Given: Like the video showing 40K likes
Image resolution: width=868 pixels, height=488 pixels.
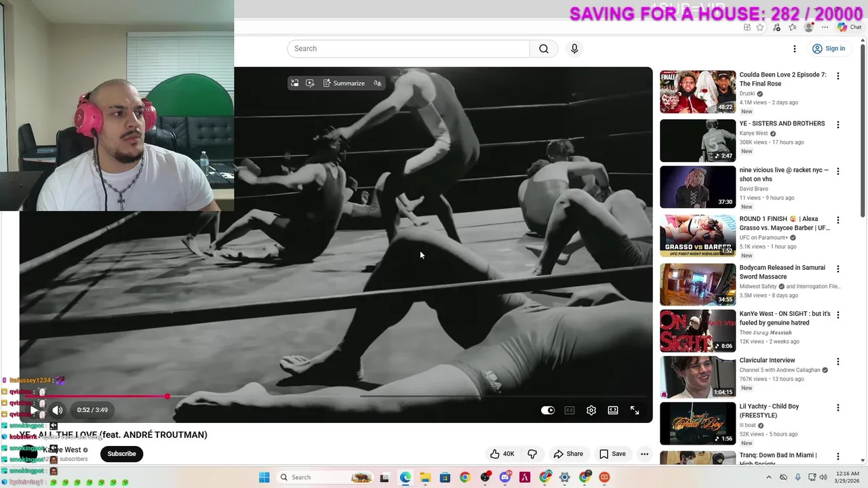Looking at the screenshot, I should pos(502,454).
